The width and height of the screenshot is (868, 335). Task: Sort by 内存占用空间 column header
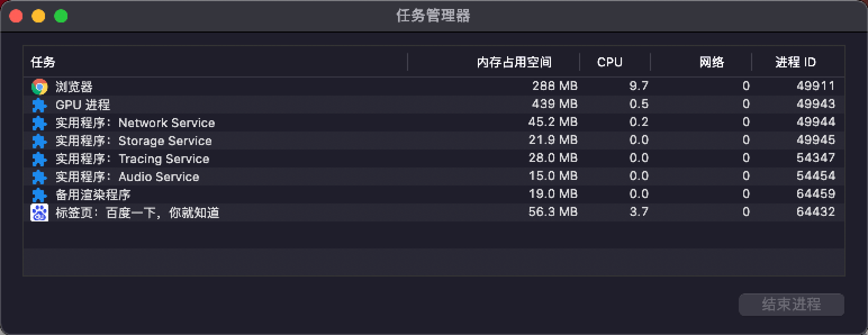click(x=494, y=62)
